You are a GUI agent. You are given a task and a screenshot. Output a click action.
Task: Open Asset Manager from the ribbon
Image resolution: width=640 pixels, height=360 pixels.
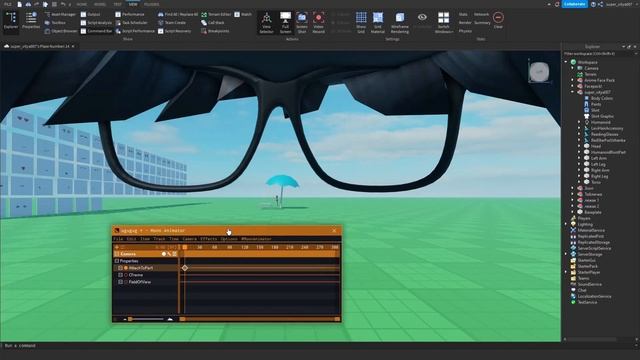[60, 14]
